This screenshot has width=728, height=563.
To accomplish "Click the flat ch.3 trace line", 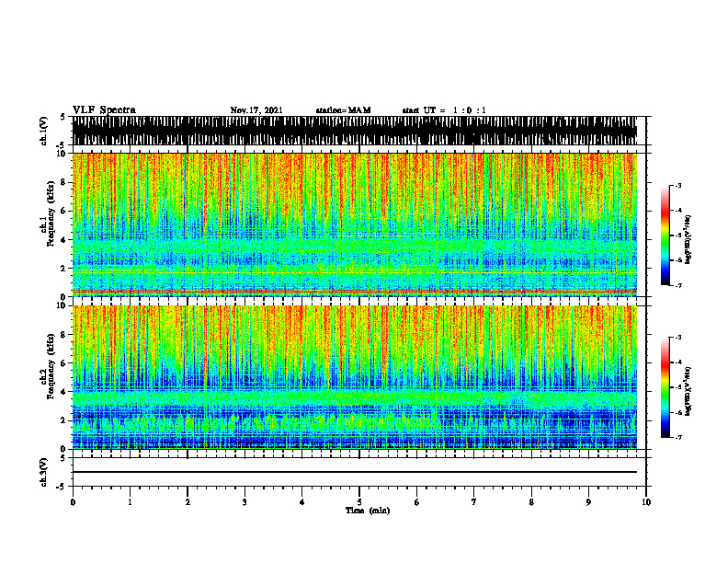I will point(355,472).
